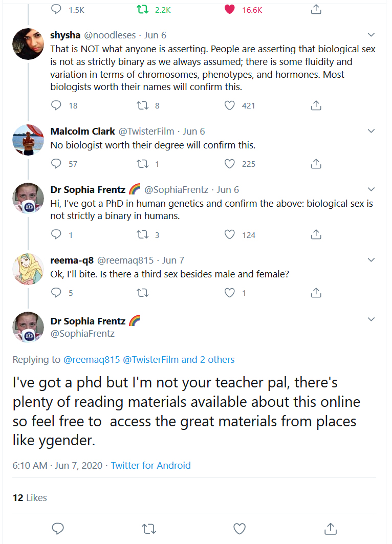Open chevron menu on reema-q8's tweet

tap(371, 260)
